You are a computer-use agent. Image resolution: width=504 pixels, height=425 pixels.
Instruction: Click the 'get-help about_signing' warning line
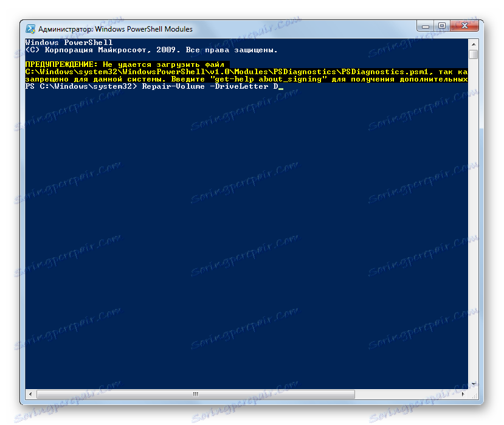[246, 79]
